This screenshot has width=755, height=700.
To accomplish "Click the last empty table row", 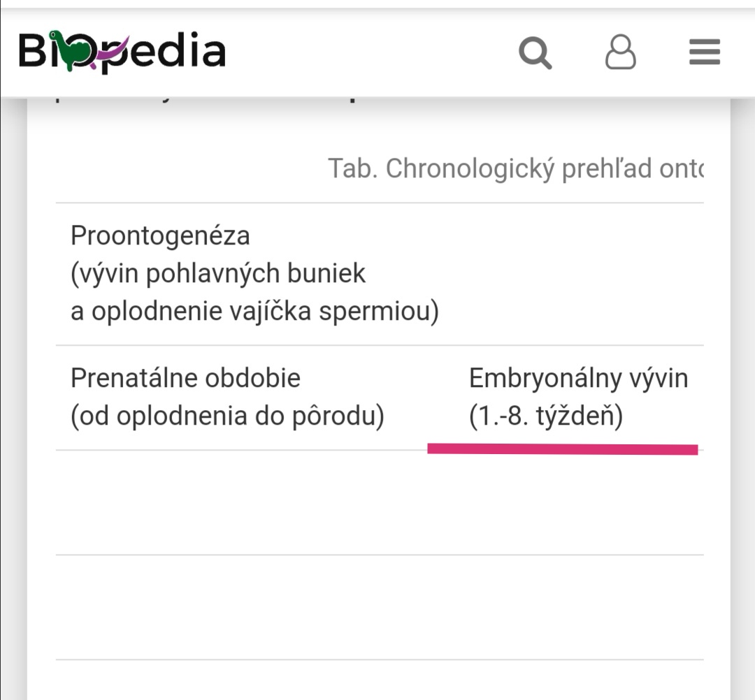I will coord(380,606).
